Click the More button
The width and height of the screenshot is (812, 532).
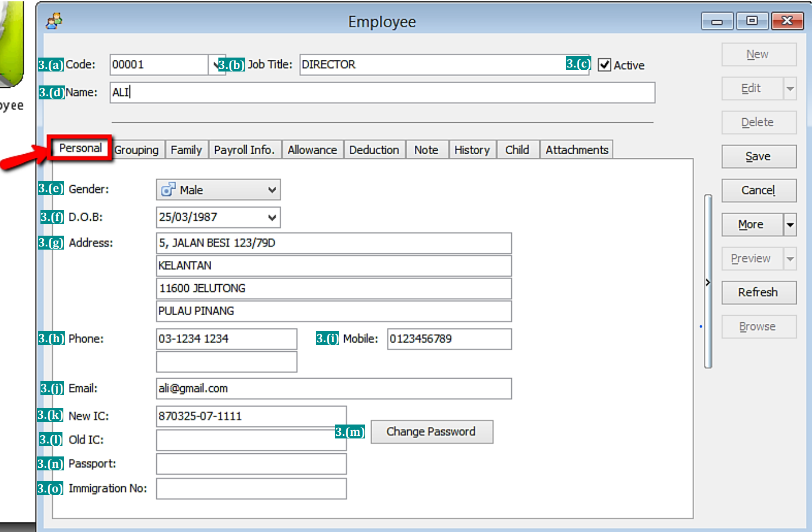click(753, 224)
